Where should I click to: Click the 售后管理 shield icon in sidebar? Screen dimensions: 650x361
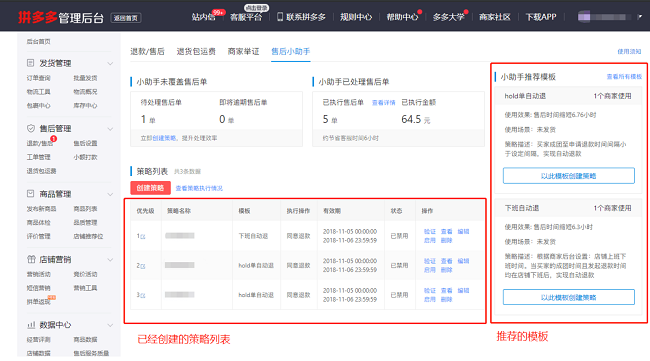pos(31,128)
